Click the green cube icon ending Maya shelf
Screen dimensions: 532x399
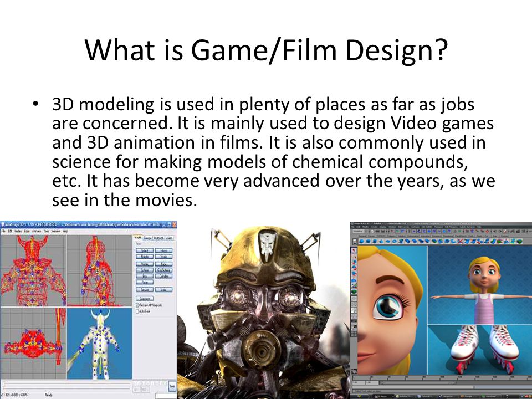519,241
